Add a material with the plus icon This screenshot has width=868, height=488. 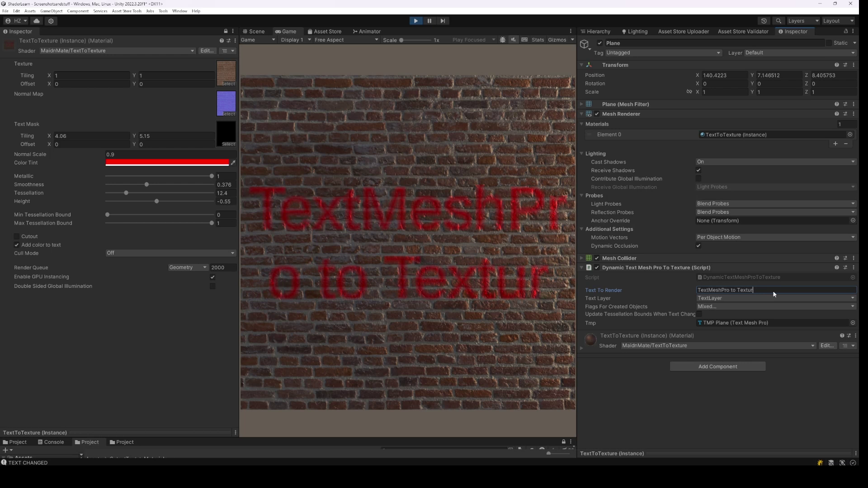point(835,144)
